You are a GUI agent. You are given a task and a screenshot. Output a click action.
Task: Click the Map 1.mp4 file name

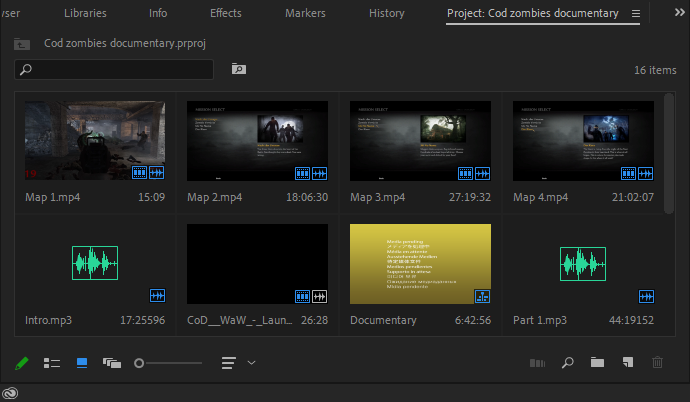click(x=52, y=197)
